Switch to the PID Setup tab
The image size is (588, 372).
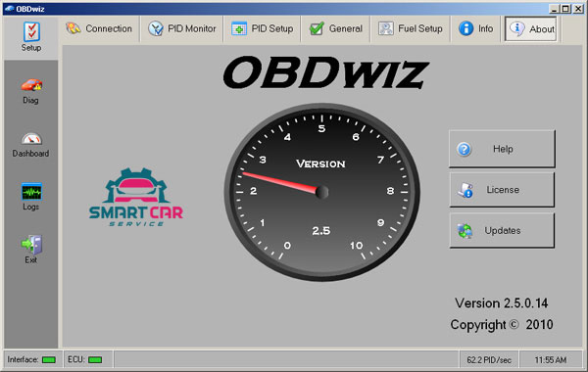(x=262, y=28)
